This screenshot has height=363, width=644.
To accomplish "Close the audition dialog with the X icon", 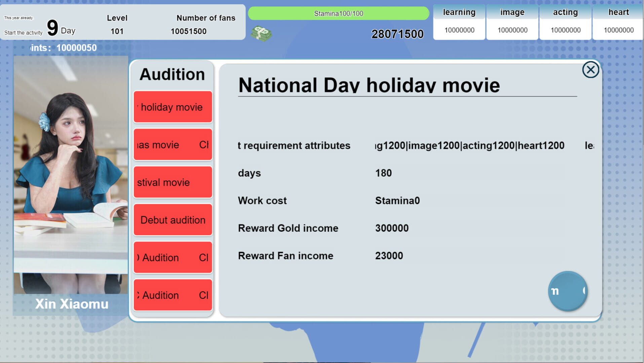I will (x=590, y=70).
